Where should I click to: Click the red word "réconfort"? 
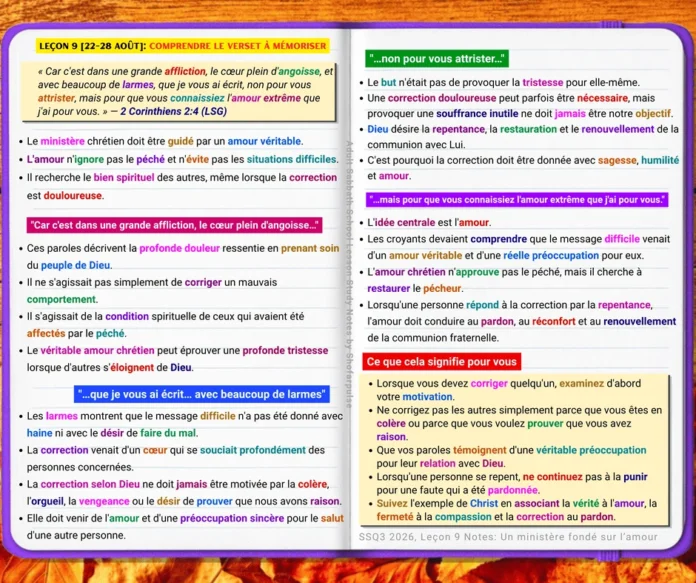pyautogui.click(x=554, y=321)
